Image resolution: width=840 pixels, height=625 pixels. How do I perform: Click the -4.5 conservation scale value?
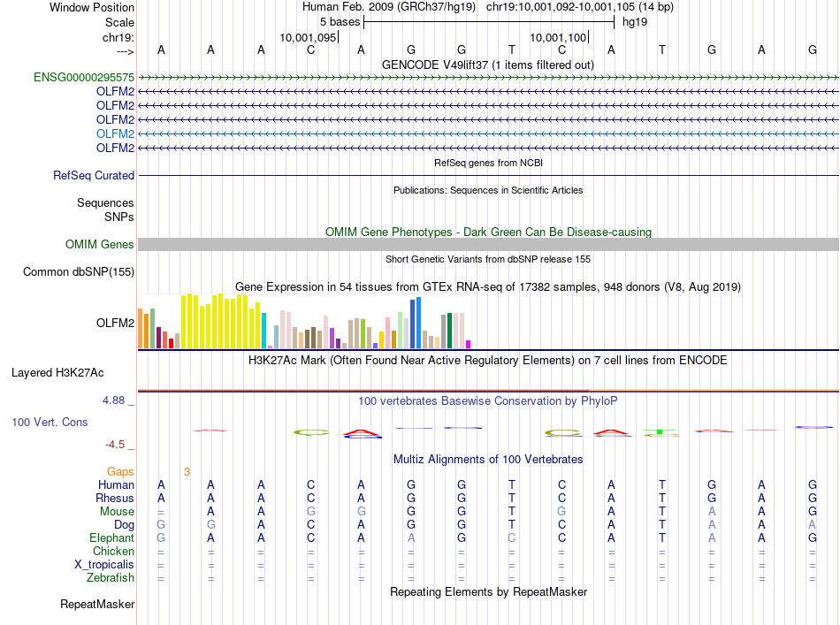115,445
